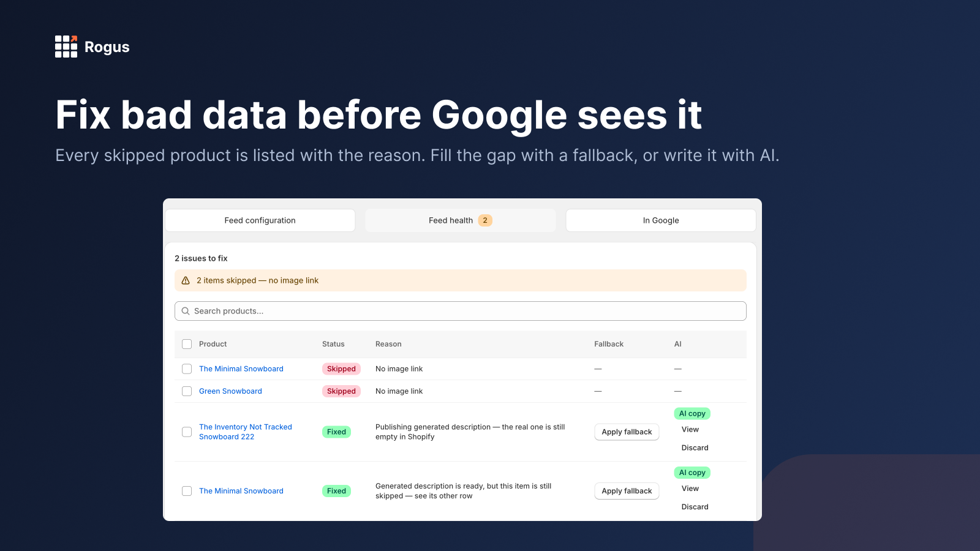Screen dimensions: 980x551
Task: Open the In Google tab
Action: 661,220
